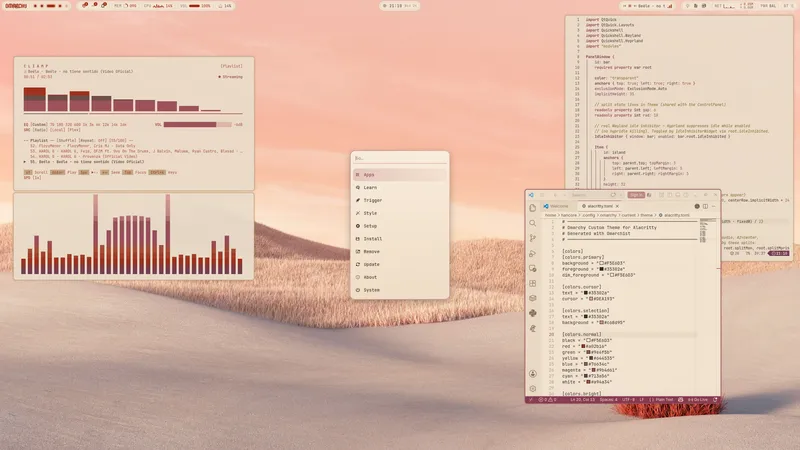Click the color swatch on the magenta line

[595, 370]
